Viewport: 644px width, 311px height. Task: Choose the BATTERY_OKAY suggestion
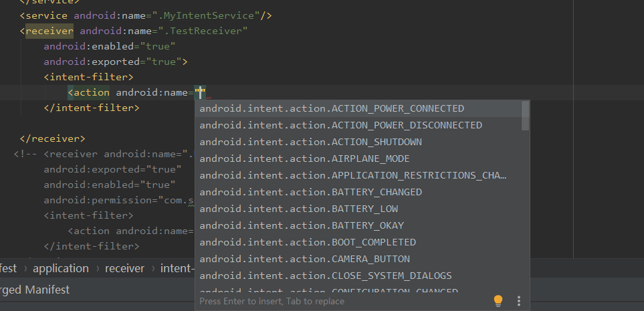pos(358,225)
